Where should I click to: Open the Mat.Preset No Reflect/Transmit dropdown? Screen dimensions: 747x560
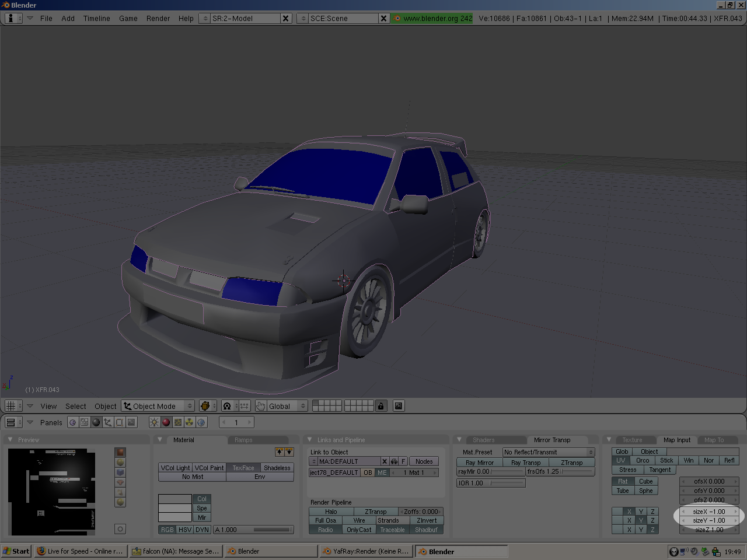549,452
